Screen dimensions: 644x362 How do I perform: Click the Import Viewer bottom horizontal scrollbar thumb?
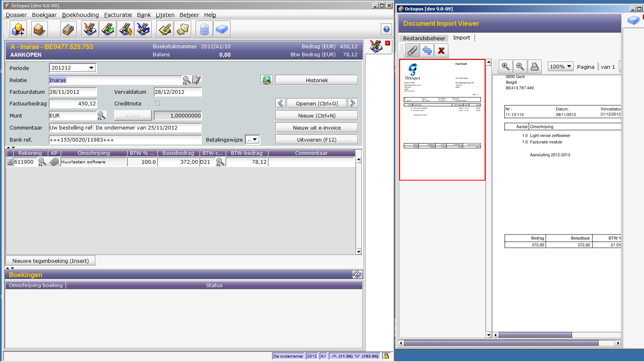tap(501, 343)
